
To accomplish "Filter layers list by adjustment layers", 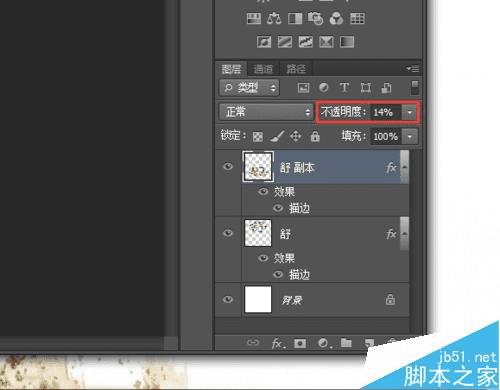I will coord(324,88).
